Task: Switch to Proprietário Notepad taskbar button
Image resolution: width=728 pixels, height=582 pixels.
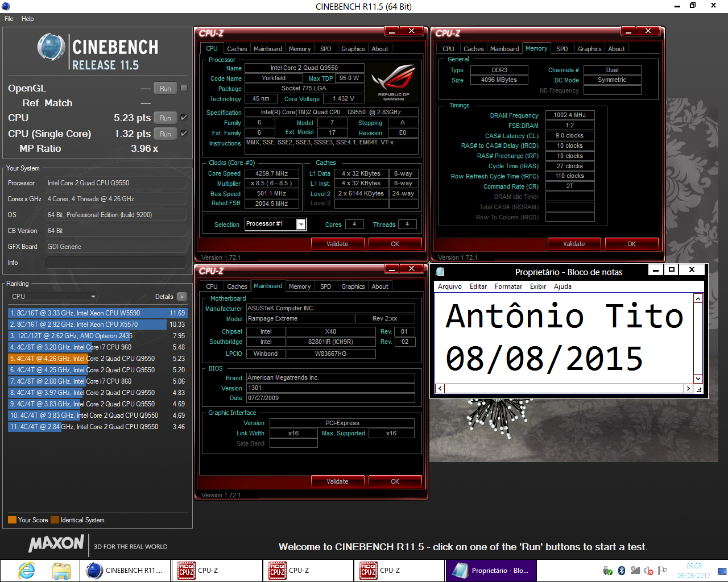Action: (491, 570)
